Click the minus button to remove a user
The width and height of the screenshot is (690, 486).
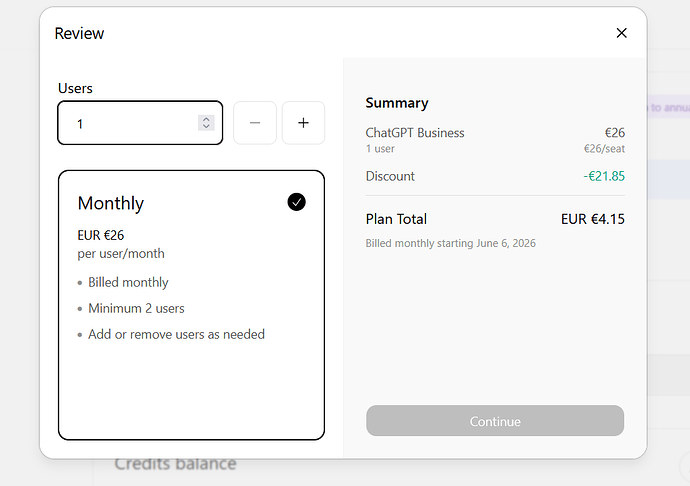tap(255, 123)
